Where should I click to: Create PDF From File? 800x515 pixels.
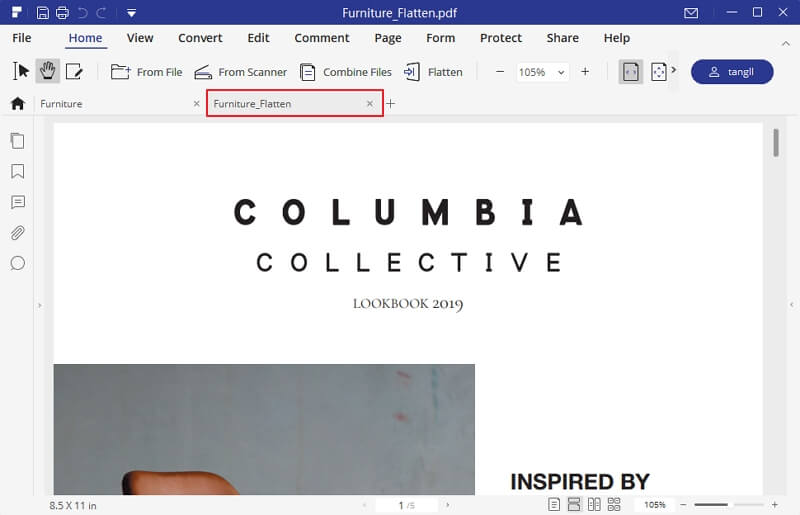click(x=146, y=72)
